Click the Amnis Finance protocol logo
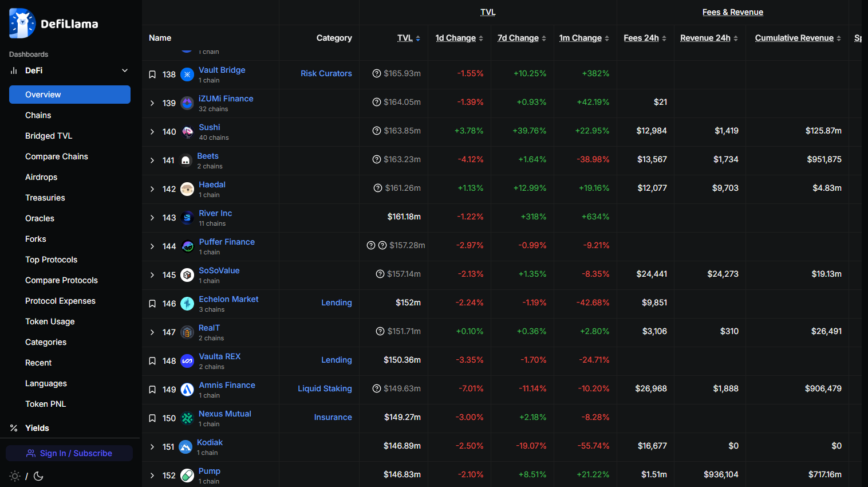Screen dimensions: 868x487 [x=187, y=390]
